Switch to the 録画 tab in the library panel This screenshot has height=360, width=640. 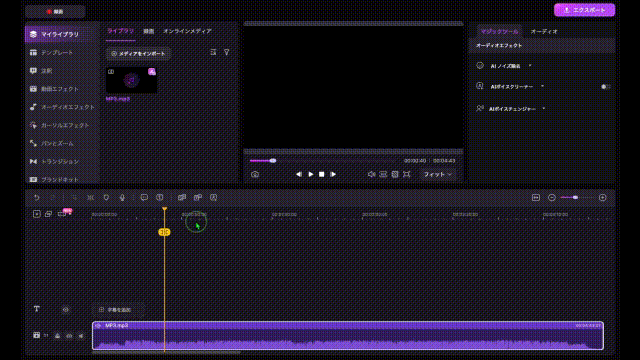pyautogui.click(x=149, y=31)
